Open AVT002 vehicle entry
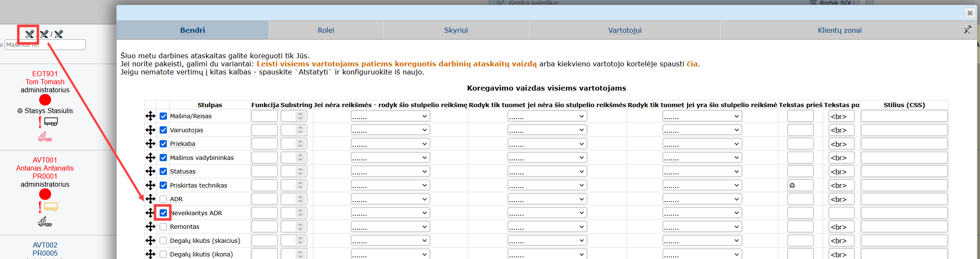The image size is (980, 259). pyautogui.click(x=45, y=245)
